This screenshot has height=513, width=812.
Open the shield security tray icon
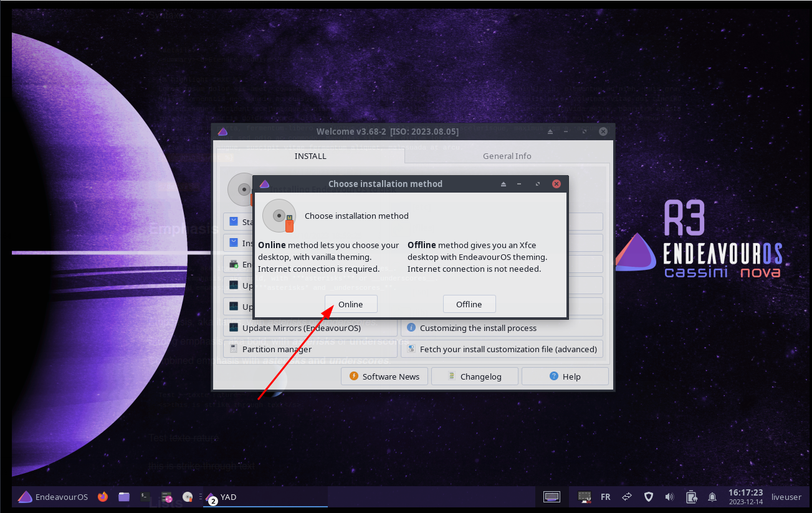[x=648, y=497]
